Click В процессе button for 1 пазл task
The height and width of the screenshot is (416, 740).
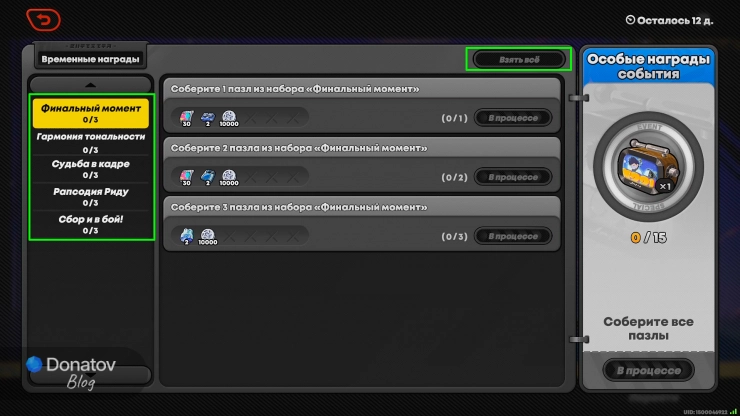(x=513, y=118)
